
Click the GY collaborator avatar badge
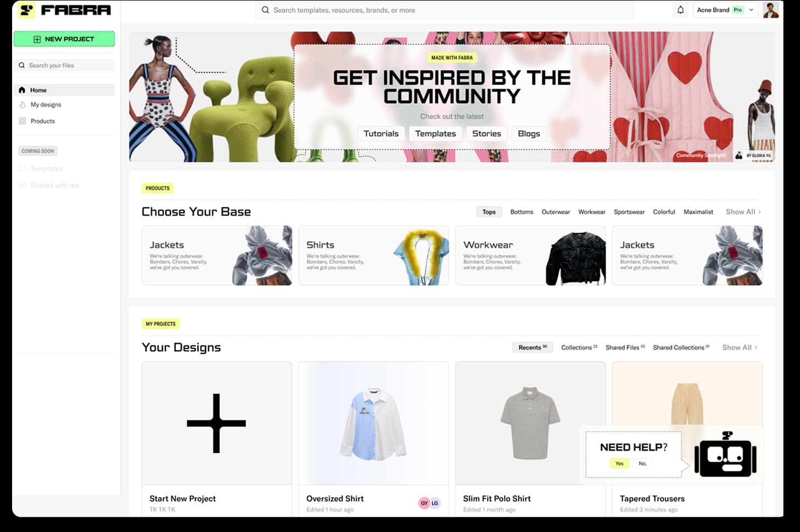pyautogui.click(x=424, y=503)
